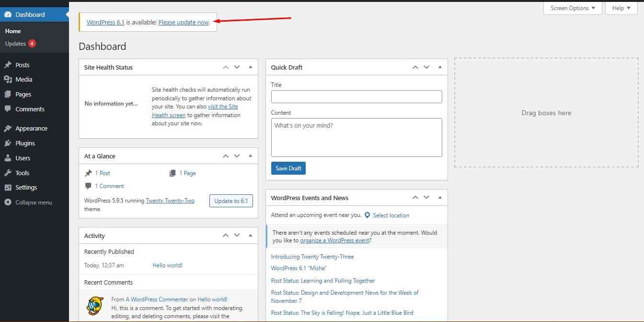The image size is (644, 322).
Task: Click the comment icon beside 1 Comment
Action: click(88, 186)
